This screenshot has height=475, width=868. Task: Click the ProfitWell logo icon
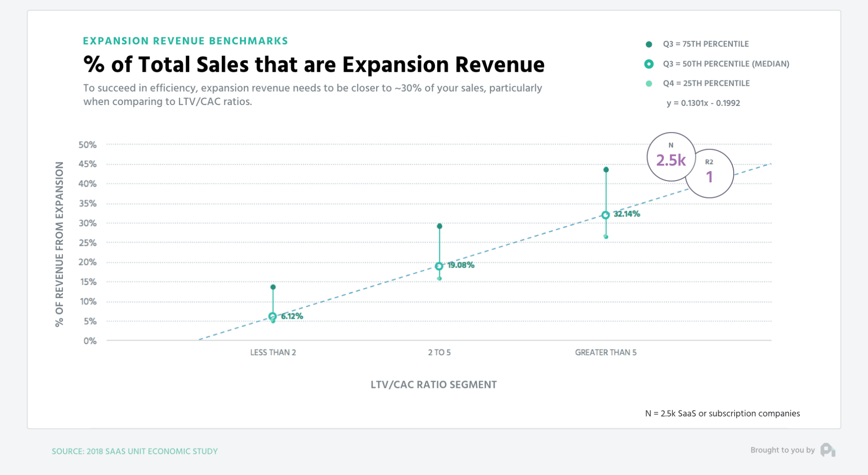[x=828, y=450]
